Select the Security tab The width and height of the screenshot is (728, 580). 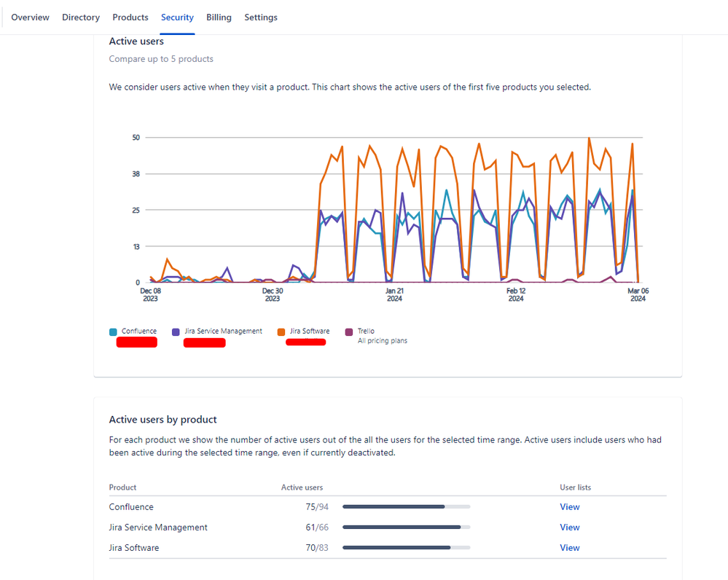177,17
